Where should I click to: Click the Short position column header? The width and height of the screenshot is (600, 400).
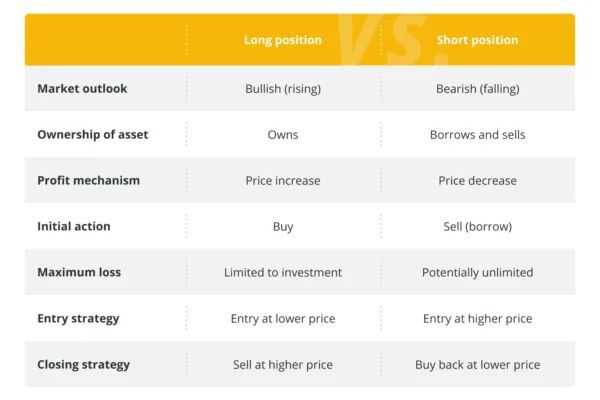coord(477,40)
